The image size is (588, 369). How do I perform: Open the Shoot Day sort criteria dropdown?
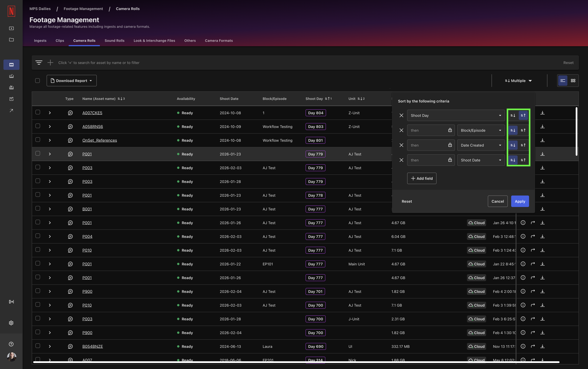click(455, 115)
